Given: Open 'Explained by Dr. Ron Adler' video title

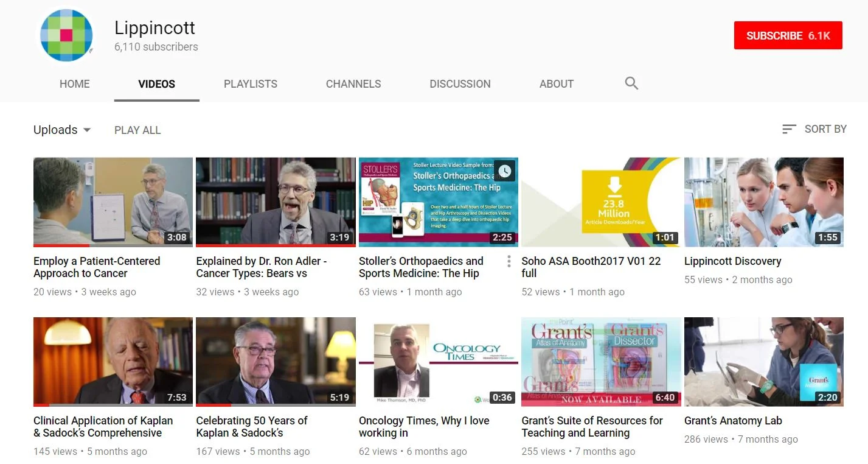Looking at the screenshot, I should click(262, 267).
